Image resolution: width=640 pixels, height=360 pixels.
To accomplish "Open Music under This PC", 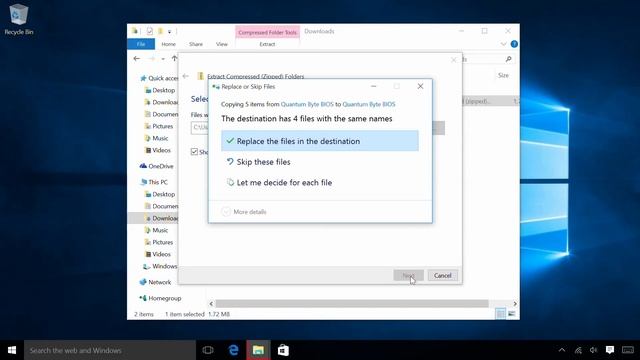I will [x=157, y=230].
